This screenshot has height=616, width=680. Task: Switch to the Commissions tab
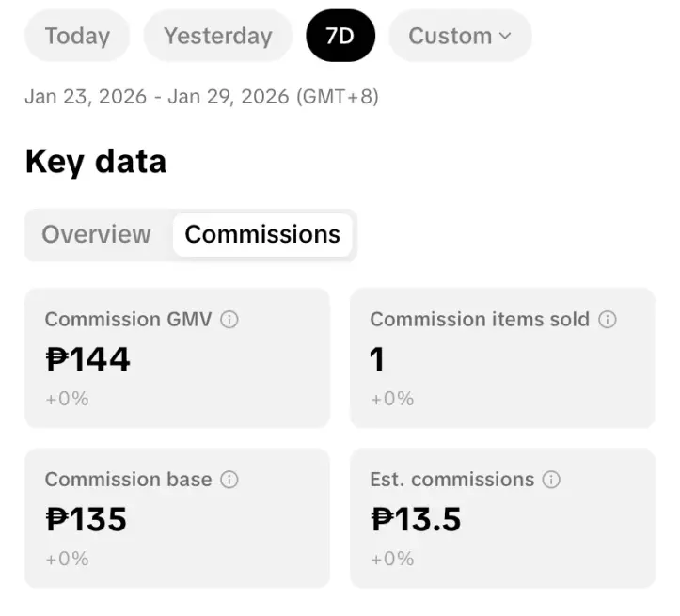coord(262,234)
